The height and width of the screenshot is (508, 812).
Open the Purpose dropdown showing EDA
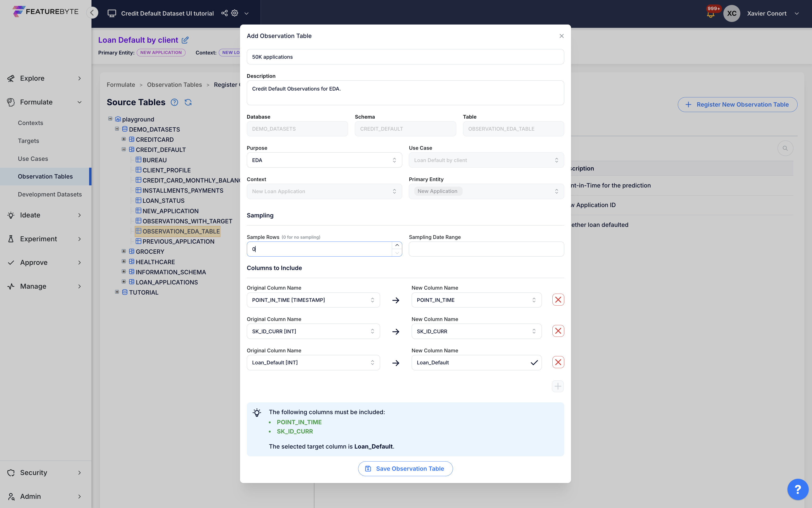(324, 160)
